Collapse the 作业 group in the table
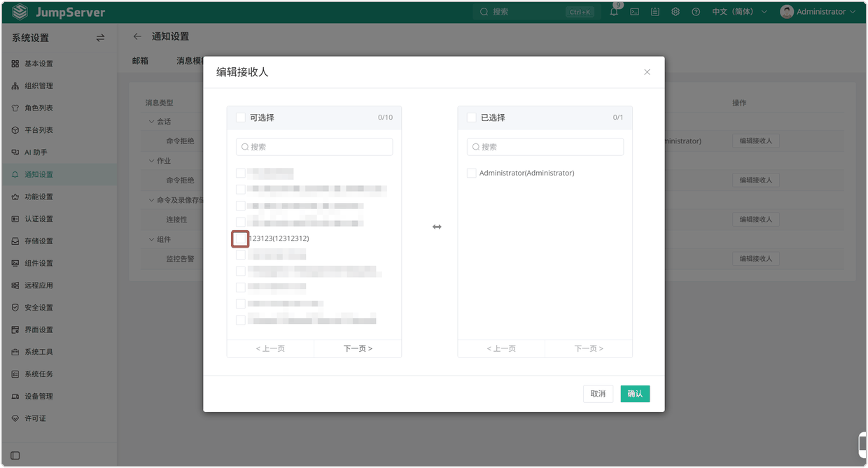 coord(151,161)
